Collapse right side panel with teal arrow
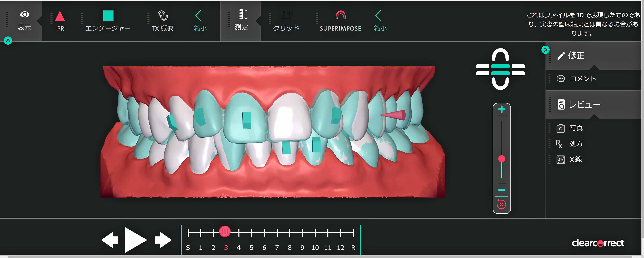 point(545,50)
